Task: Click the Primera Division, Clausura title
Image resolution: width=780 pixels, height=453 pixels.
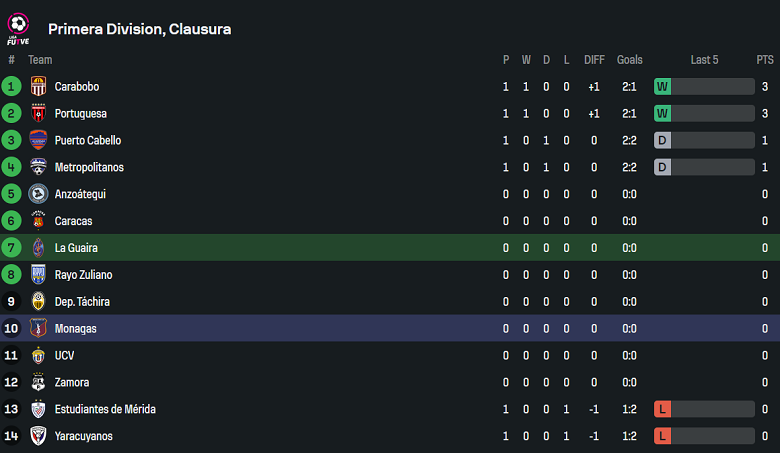Action: (x=140, y=29)
